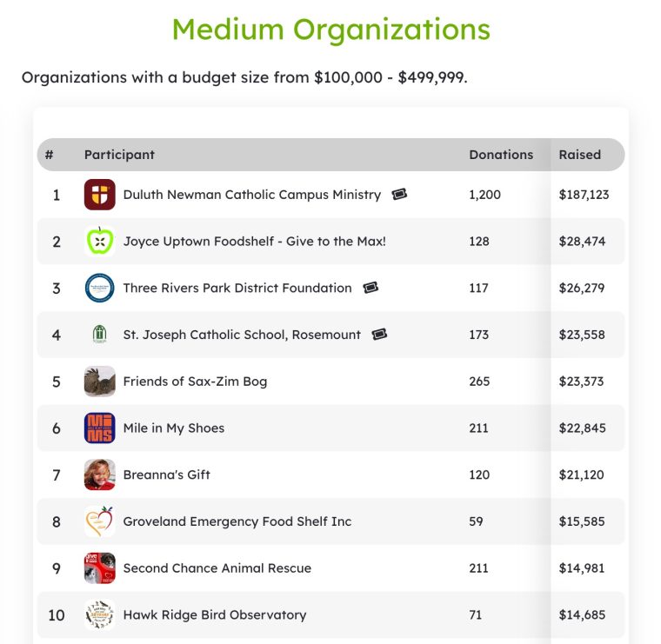Image resolution: width=661 pixels, height=644 pixels.
Task: Click St. Joseph Catholic School logo
Action: click(x=99, y=335)
